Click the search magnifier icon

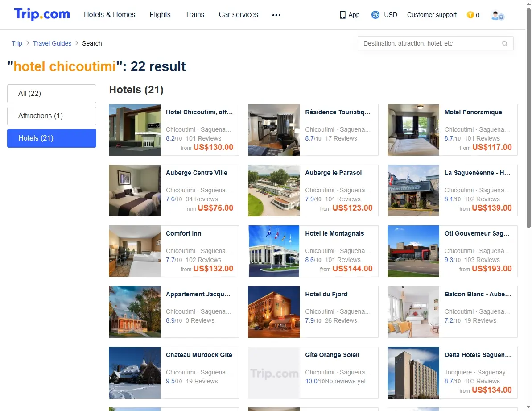coord(505,43)
